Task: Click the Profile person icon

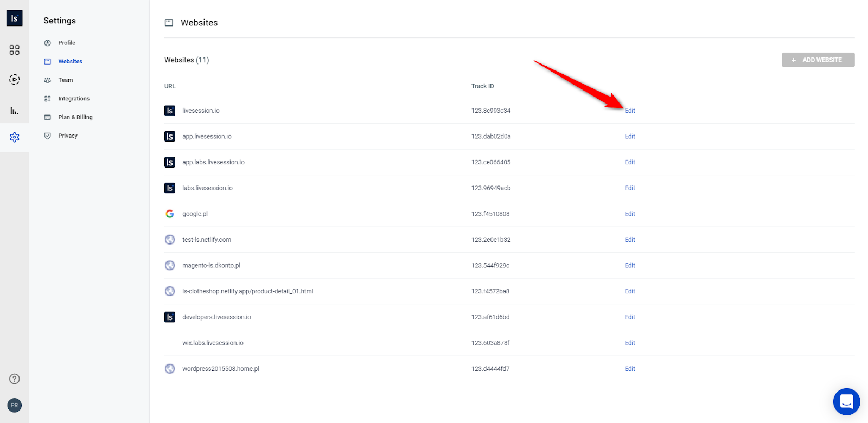Action: click(48, 43)
